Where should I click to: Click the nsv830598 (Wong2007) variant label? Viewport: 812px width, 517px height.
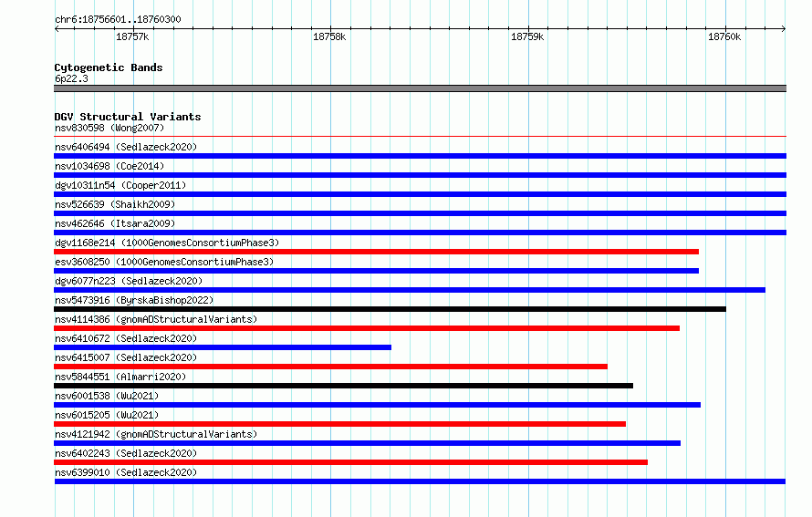pyautogui.click(x=109, y=128)
